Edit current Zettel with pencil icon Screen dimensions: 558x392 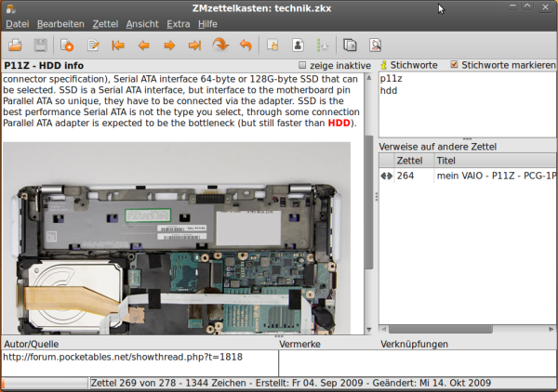tap(93, 46)
